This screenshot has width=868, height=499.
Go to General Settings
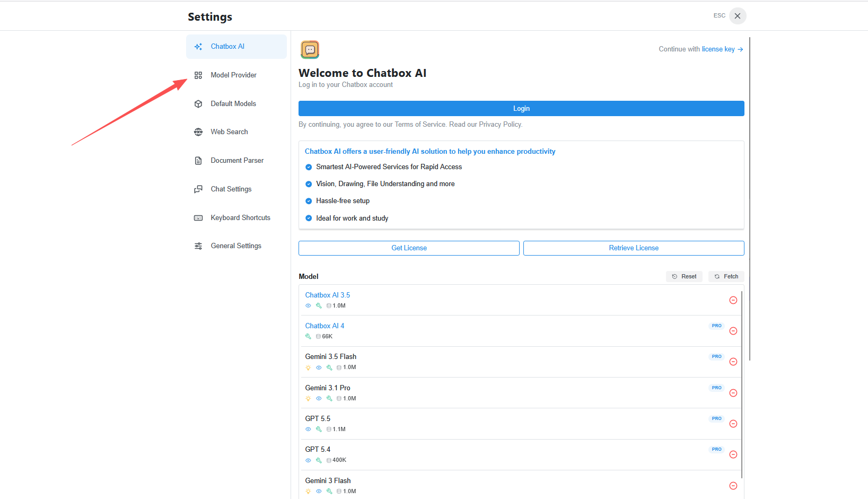(236, 246)
